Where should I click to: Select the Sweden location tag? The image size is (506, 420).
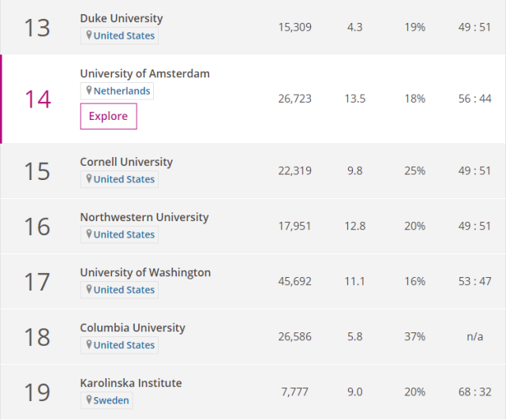(x=111, y=400)
